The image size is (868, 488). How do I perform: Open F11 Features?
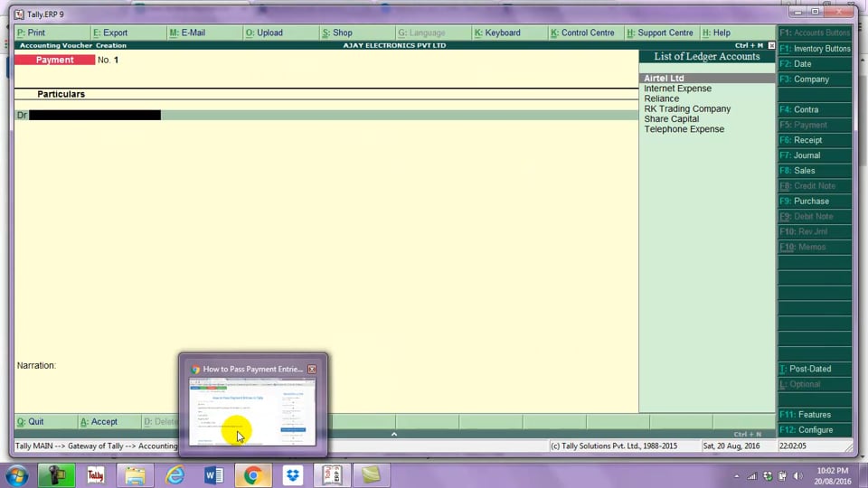pyautogui.click(x=815, y=415)
